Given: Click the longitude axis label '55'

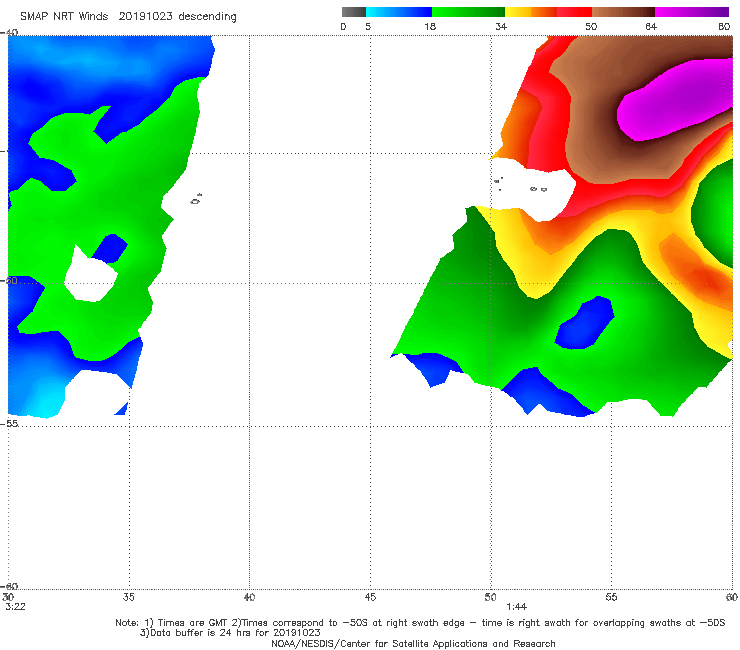Looking at the screenshot, I should pos(611,597).
